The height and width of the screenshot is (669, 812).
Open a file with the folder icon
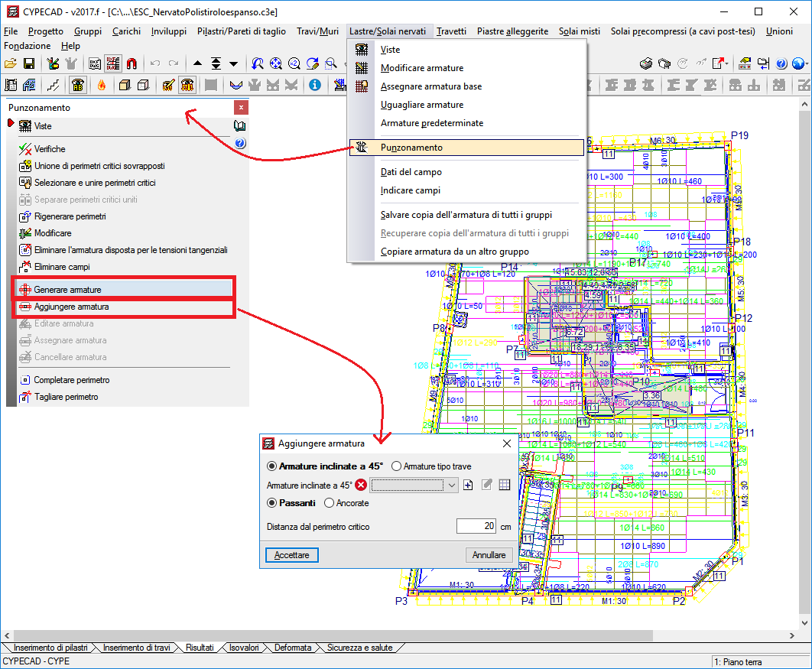[x=11, y=63]
